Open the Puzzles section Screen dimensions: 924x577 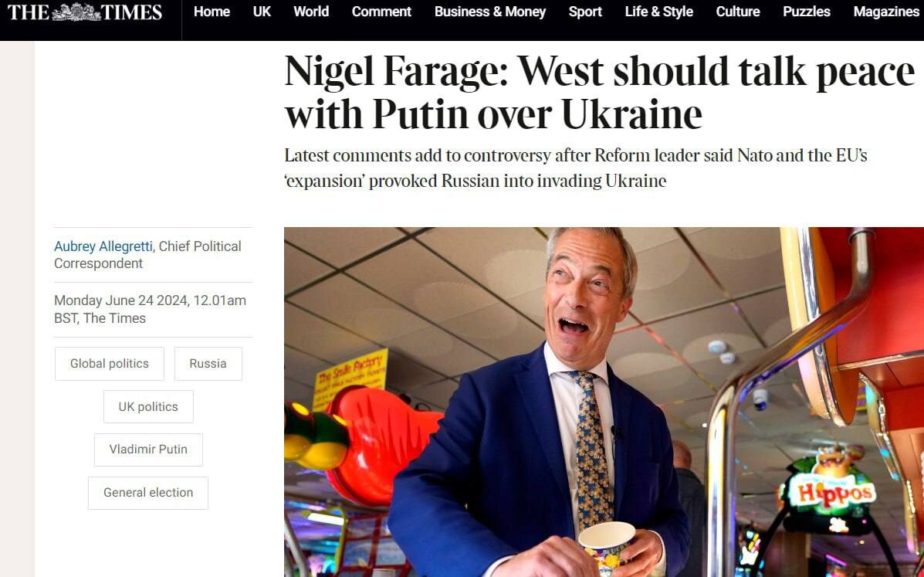(806, 12)
